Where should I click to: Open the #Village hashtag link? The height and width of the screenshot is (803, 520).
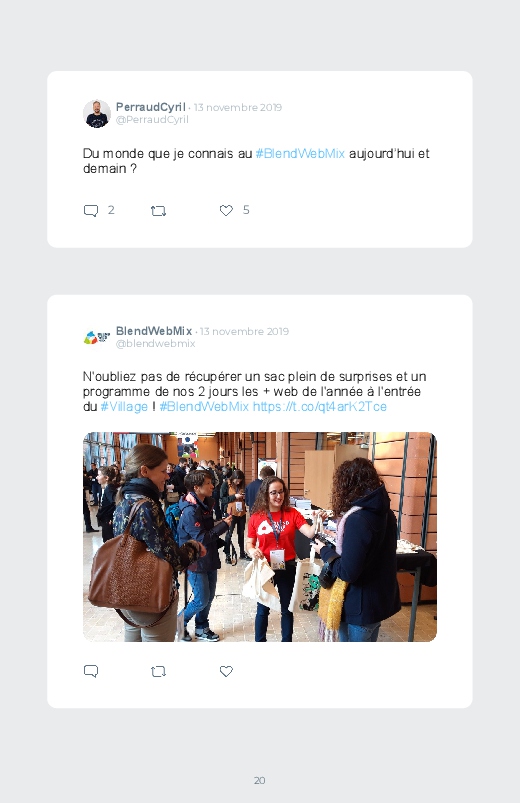[124, 407]
